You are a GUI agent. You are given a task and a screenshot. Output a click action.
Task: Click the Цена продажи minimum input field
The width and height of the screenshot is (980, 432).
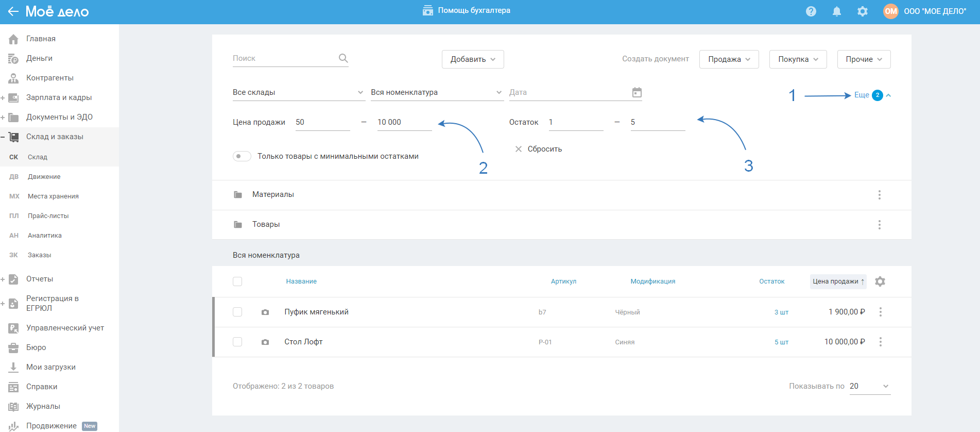pyautogui.click(x=322, y=122)
